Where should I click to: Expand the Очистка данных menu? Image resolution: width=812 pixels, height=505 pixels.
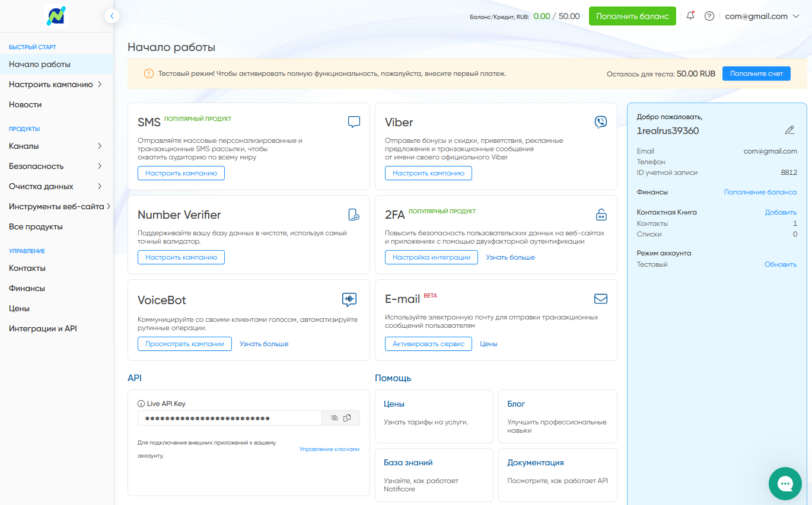click(x=56, y=186)
